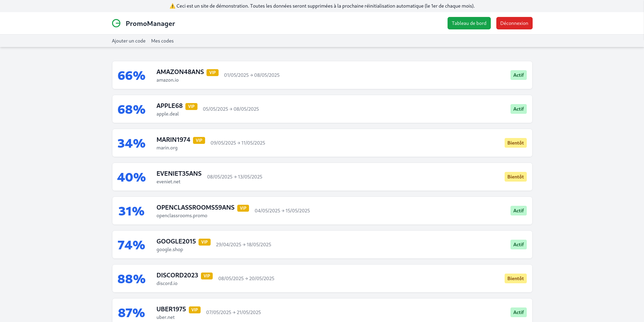Click the warning icon in demo banner

(x=172, y=6)
